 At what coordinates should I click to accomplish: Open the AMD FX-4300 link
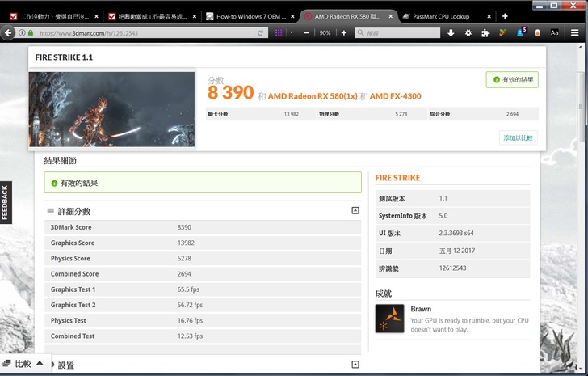click(395, 96)
